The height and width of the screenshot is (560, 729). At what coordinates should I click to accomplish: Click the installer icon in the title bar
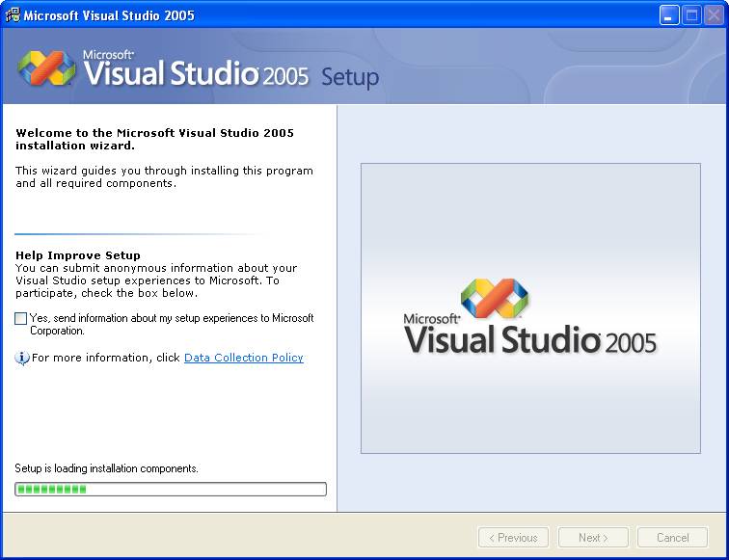click(13, 14)
